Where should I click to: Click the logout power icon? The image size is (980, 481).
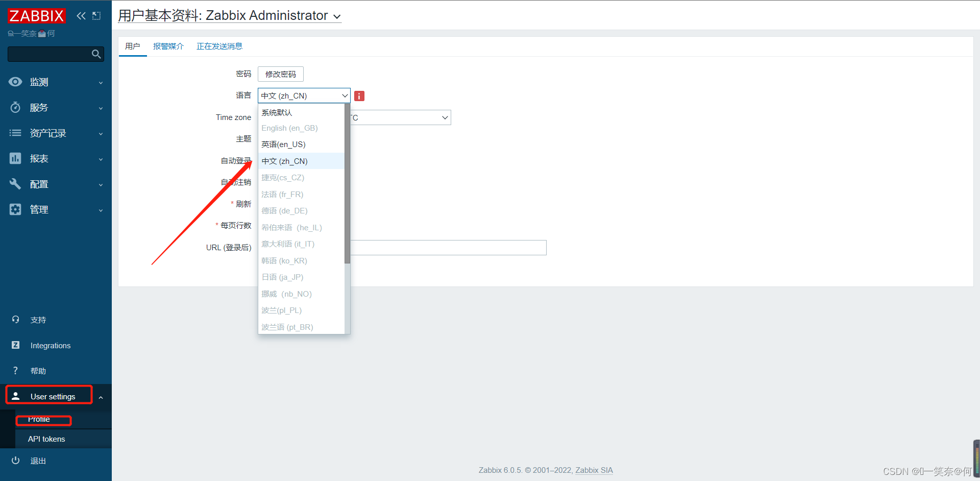(15, 461)
